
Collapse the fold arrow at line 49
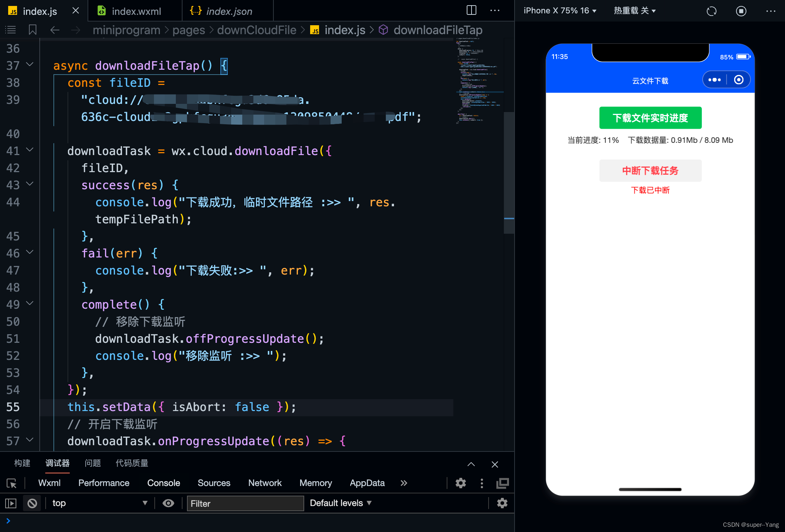pos(30,303)
